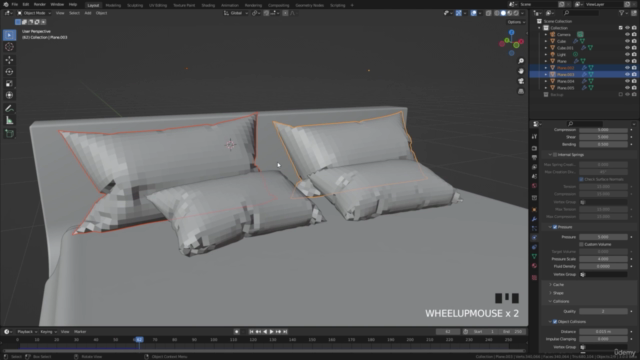This screenshot has height=360, width=640.
Task: Select Plane.004 in the outliner
Action: pyautogui.click(x=566, y=81)
